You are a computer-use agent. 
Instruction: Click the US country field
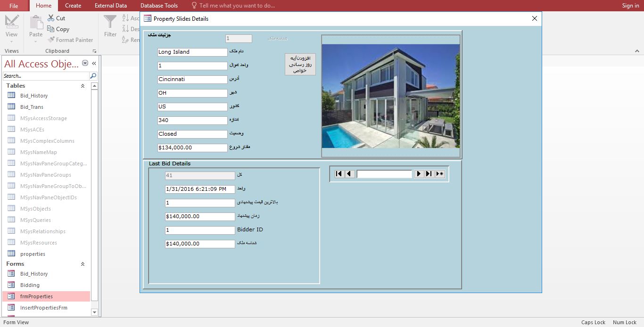point(192,107)
